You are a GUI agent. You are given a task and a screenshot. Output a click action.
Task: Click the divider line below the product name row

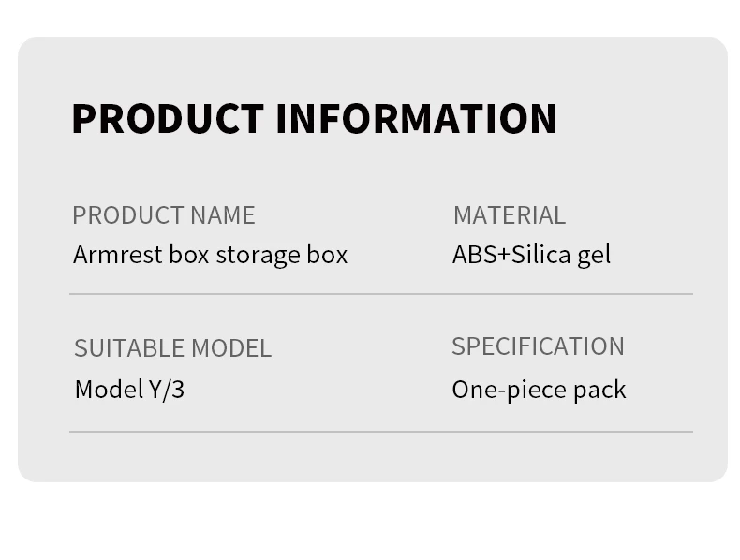point(380,294)
